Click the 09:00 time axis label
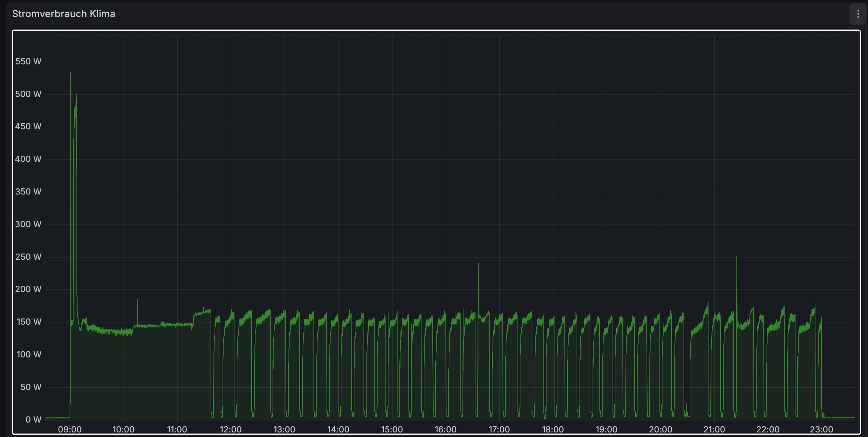This screenshot has height=437, width=868. (x=70, y=429)
